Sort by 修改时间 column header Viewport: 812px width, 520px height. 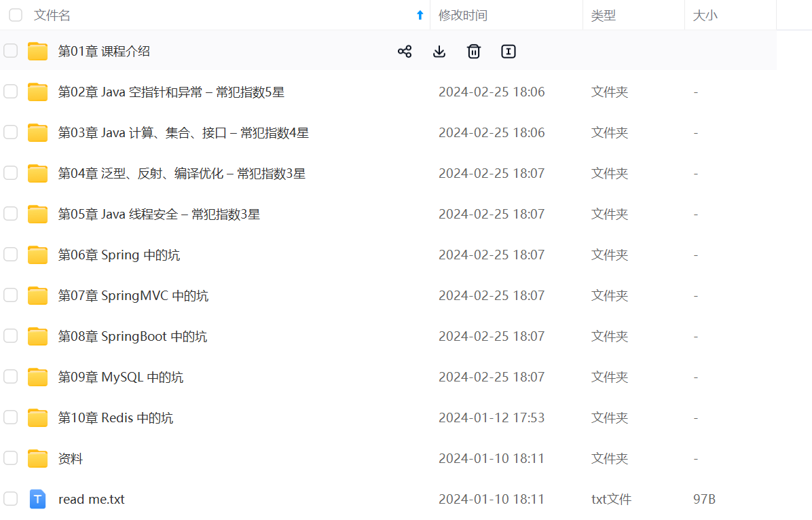pos(463,16)
